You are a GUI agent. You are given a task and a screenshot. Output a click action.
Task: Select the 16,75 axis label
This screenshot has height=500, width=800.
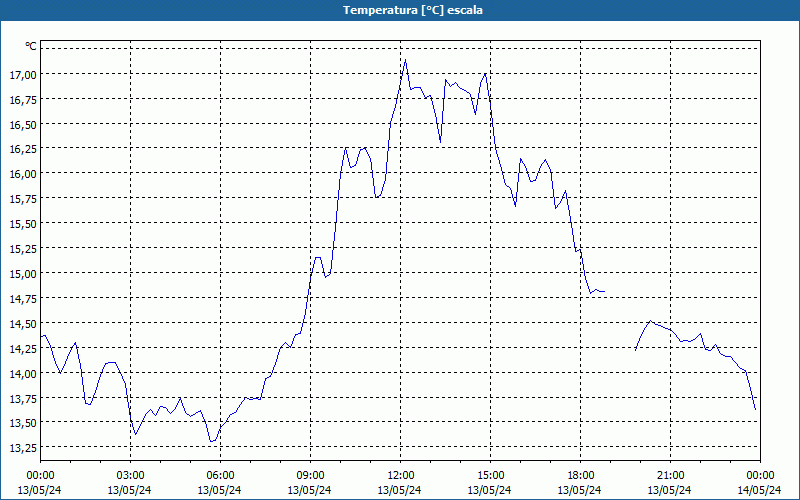click(23, 99)
